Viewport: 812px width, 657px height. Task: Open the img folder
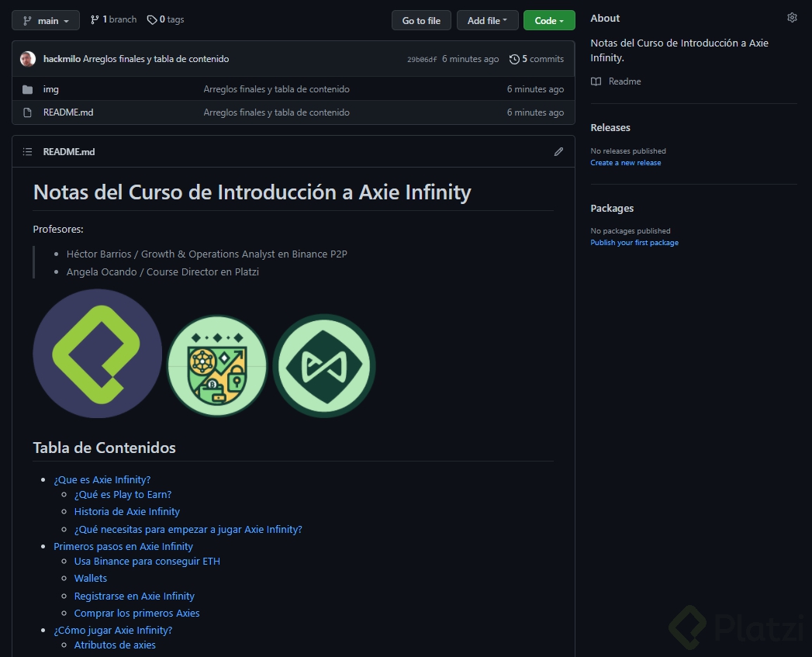(50, 89)
